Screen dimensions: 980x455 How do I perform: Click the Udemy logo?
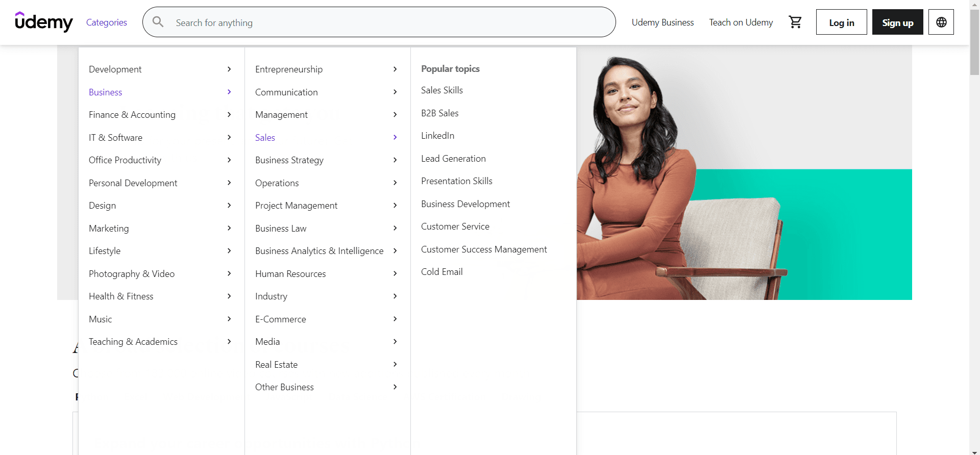tap(44, 22)
